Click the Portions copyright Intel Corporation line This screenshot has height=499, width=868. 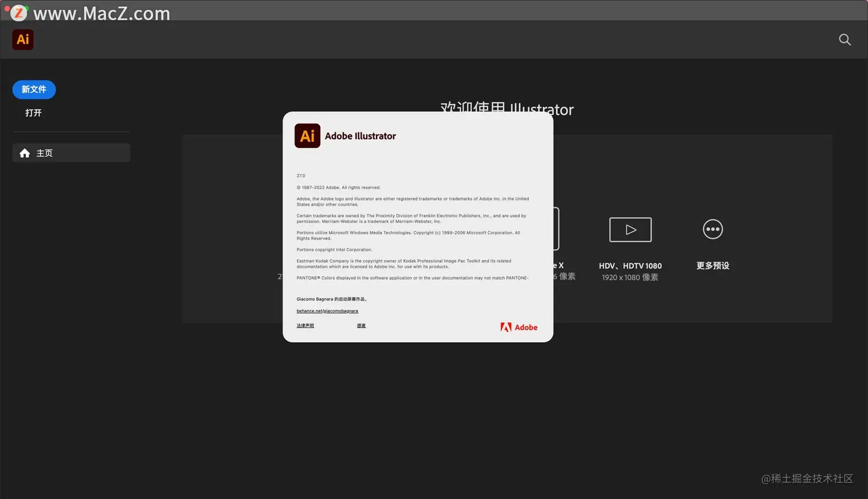[x=334, y=250]
